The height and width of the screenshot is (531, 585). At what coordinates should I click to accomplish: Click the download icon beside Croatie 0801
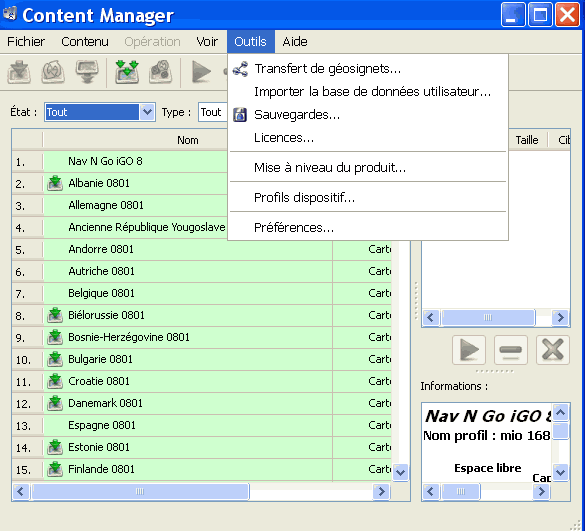pyautogui.click(x=55, y=381)
